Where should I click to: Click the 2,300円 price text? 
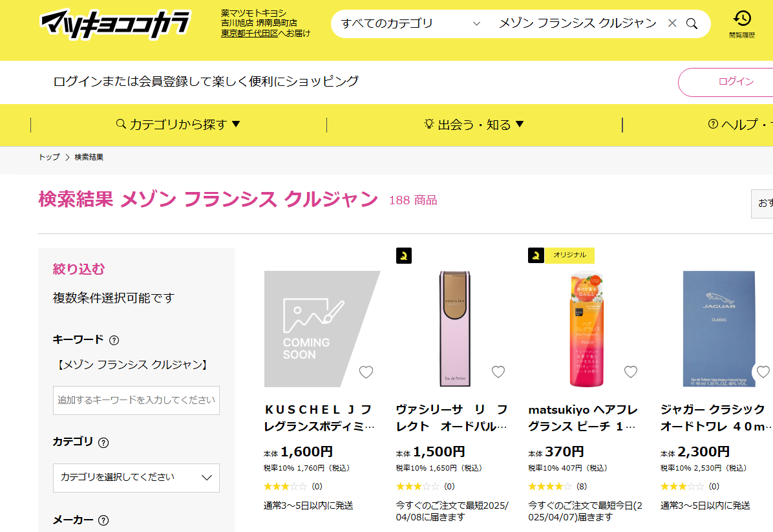tap(703, 452)
